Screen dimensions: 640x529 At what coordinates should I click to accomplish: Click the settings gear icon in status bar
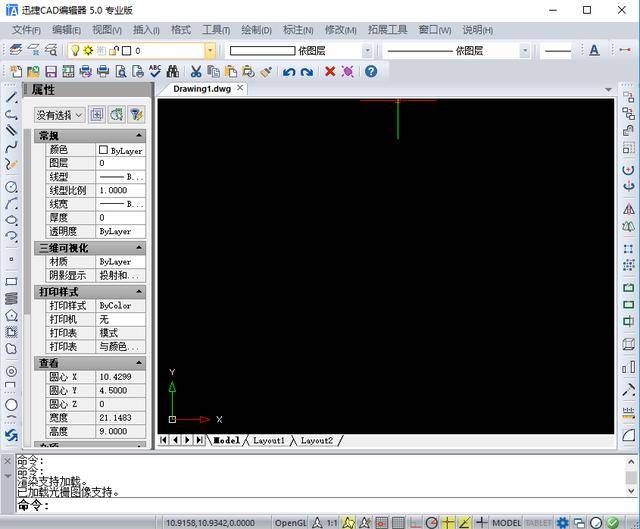pos(563,522)
